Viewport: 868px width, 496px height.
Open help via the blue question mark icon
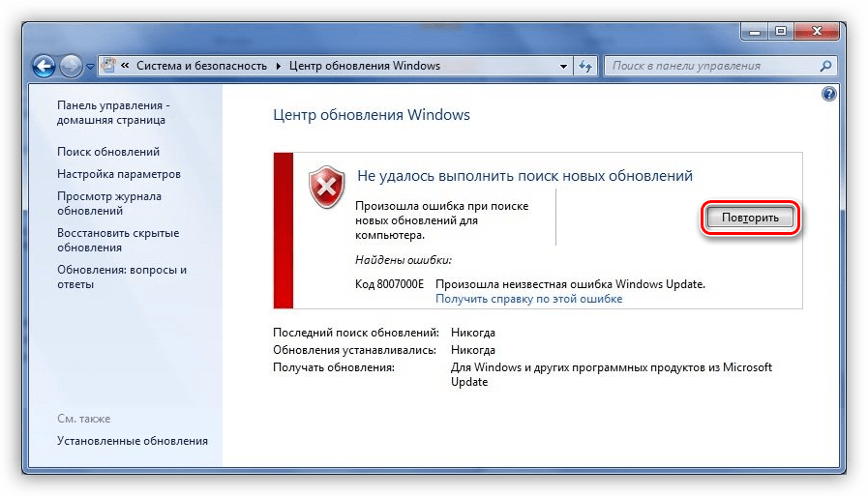(x=828, y=94)
